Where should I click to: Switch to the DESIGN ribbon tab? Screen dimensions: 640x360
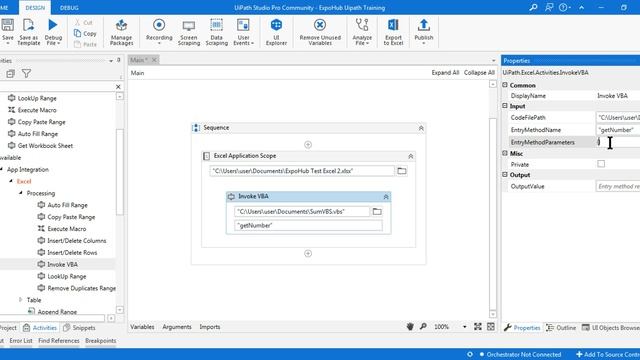click(x=35, y=8)
